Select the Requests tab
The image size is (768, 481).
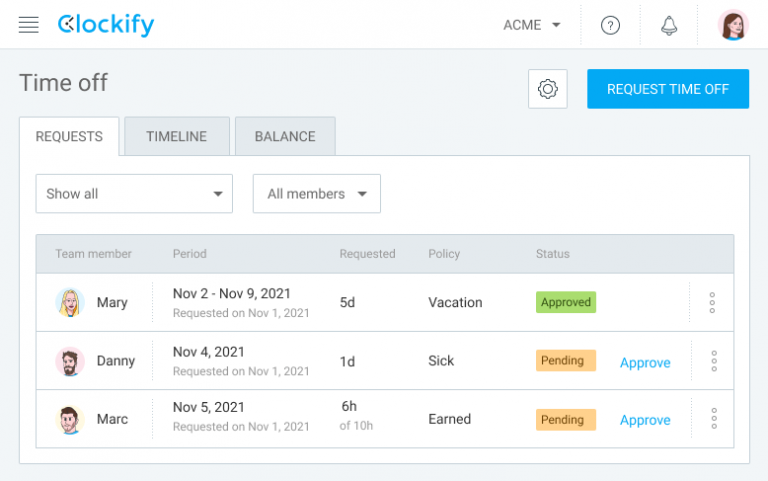tap(69, 137)
